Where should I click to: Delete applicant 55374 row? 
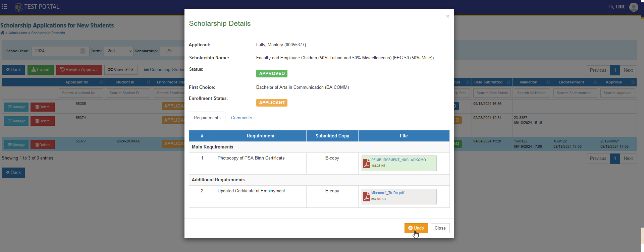click(x=43, y=121)
